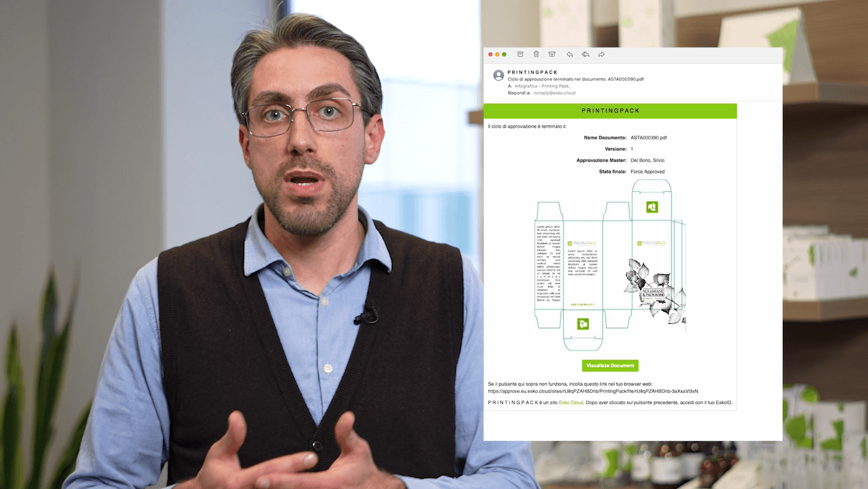Select the noreply@esko.cloud reply address

click(555, 92)
